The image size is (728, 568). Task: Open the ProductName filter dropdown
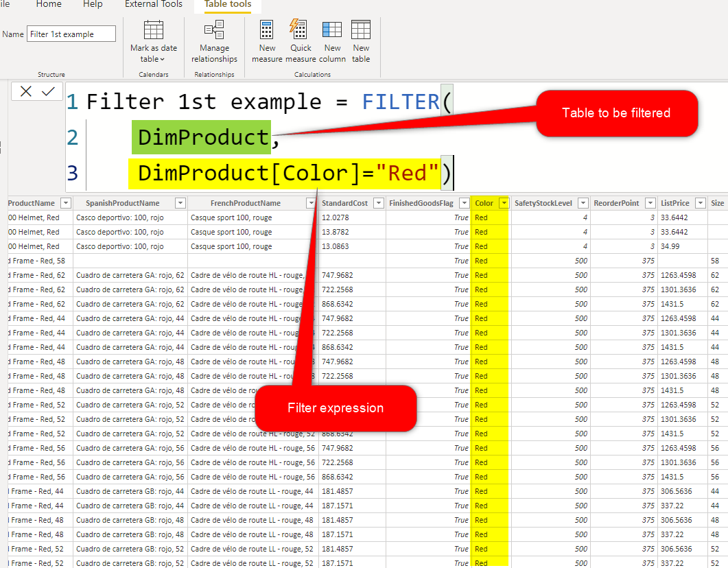tap(65, 202)
